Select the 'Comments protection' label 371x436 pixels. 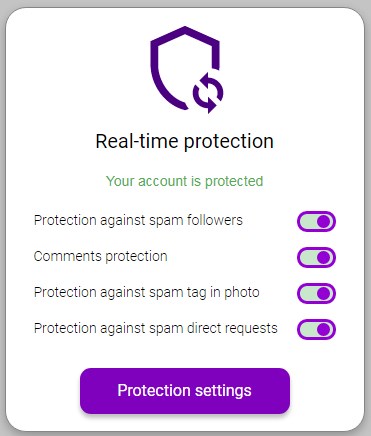(101, 257)
